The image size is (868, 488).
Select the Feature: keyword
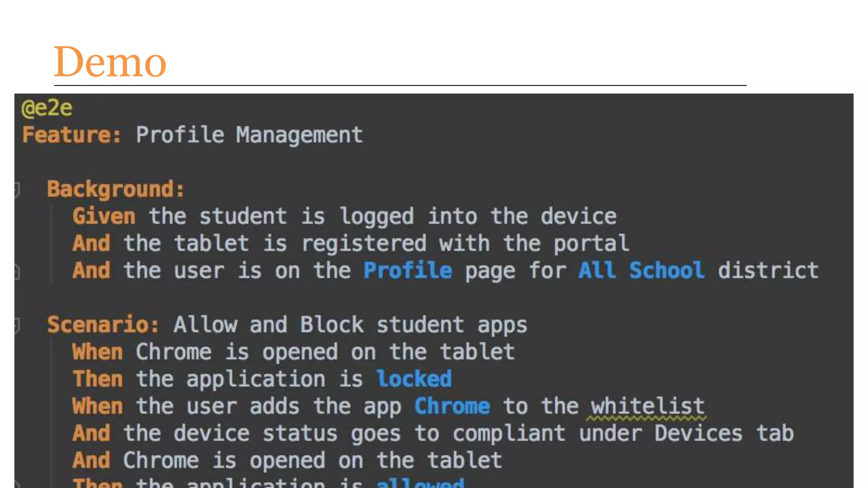click(x=72, y=135)
